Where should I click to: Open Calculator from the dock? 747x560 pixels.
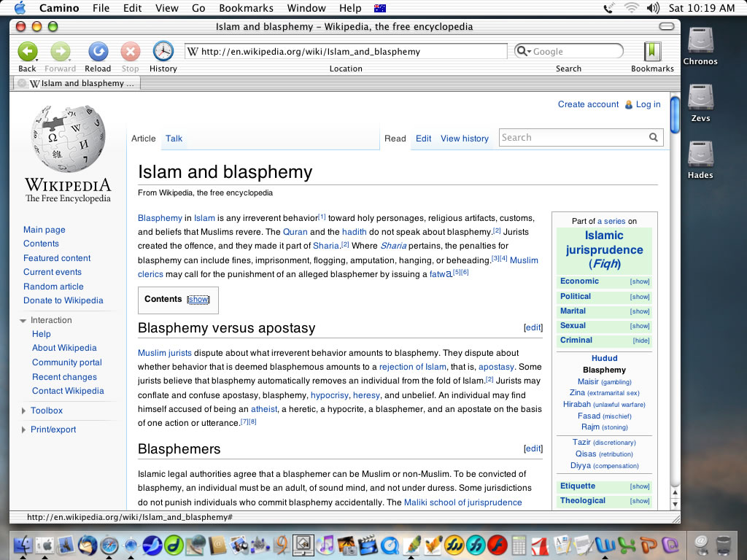[x=519, y=545]
